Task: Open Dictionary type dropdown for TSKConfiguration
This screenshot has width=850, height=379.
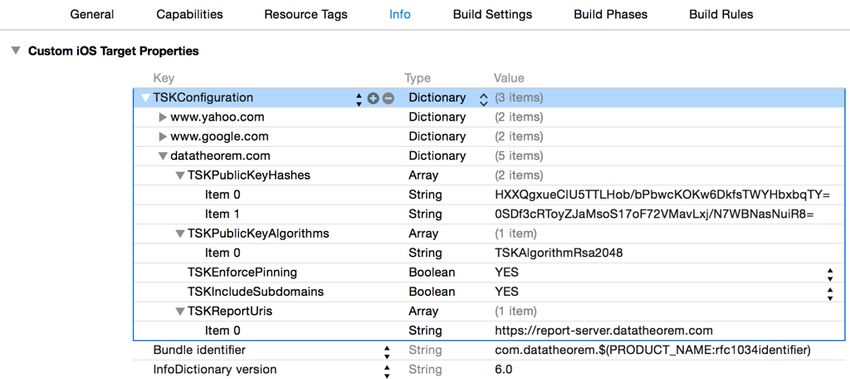Action: click(484, 99)
